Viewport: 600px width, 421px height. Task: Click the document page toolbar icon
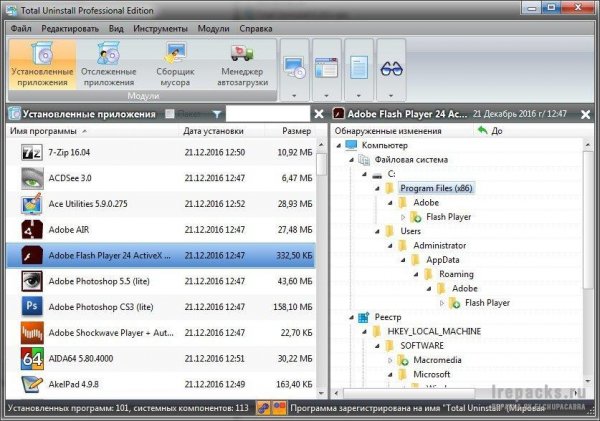[x=359, y=67]
